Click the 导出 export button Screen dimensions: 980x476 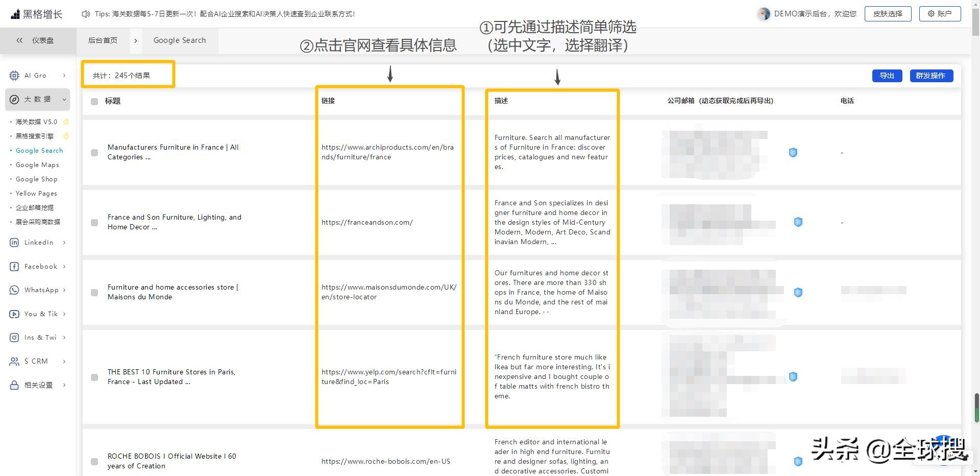[887, 76]
